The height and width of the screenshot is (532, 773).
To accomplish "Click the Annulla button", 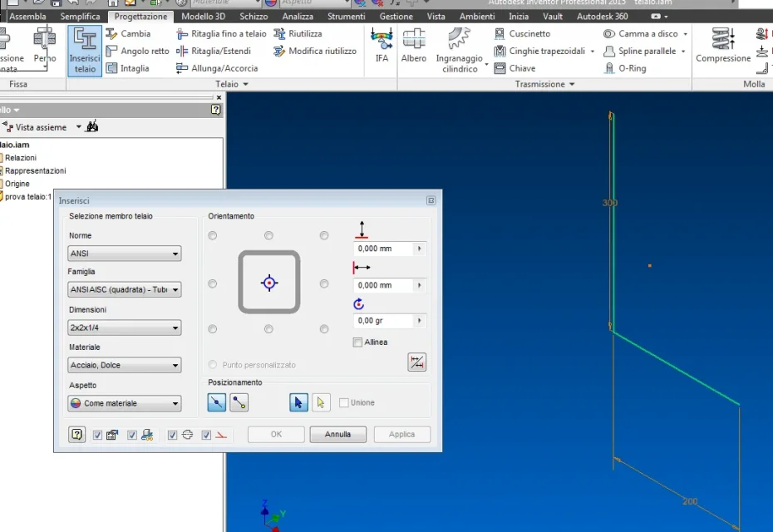I will [337, 435].
